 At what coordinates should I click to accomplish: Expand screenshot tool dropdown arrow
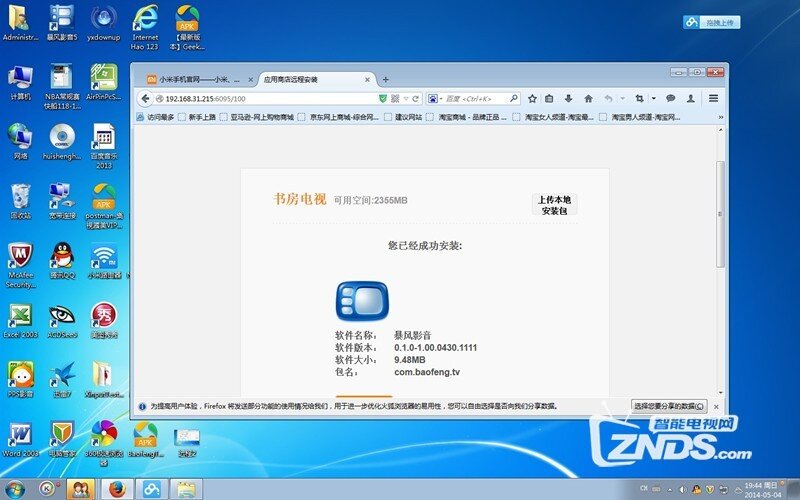click(654, 98)
